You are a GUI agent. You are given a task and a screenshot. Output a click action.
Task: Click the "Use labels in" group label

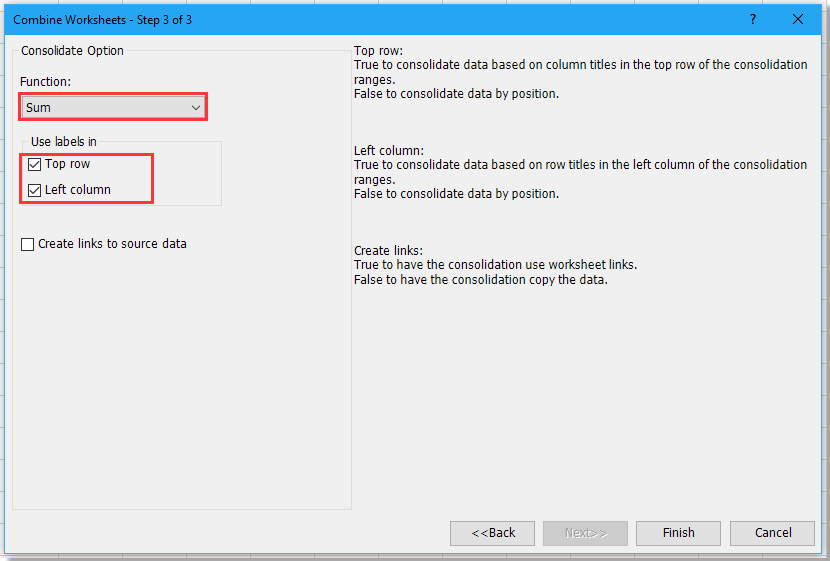pos(64,142)
